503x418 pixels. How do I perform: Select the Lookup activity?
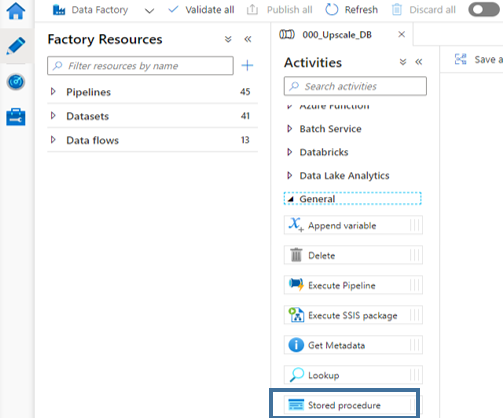pyautogui.click(x=353, y=375)
